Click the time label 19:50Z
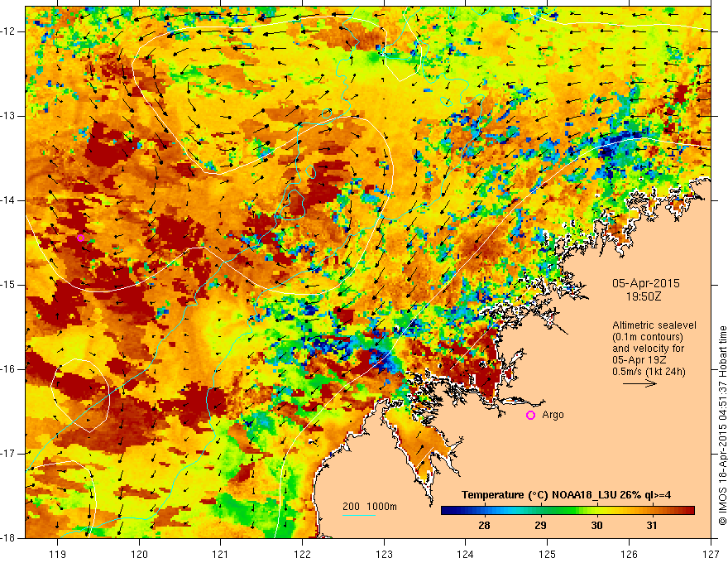728x563 pixels. (644, 296)
